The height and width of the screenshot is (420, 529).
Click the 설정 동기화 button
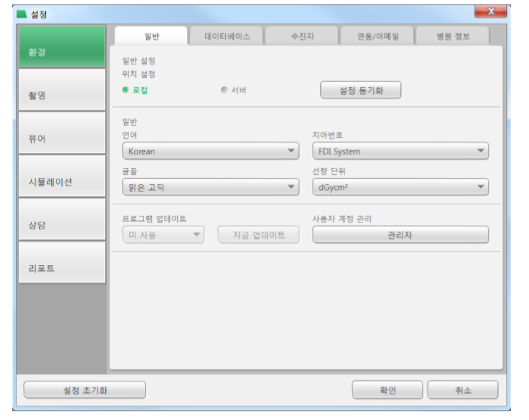[361, 90]
